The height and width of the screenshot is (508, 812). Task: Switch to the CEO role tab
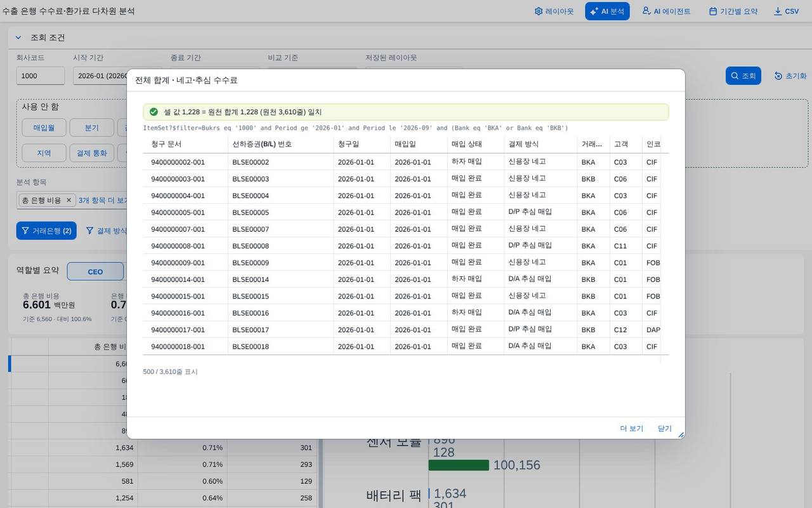click(x=95, y=272)
